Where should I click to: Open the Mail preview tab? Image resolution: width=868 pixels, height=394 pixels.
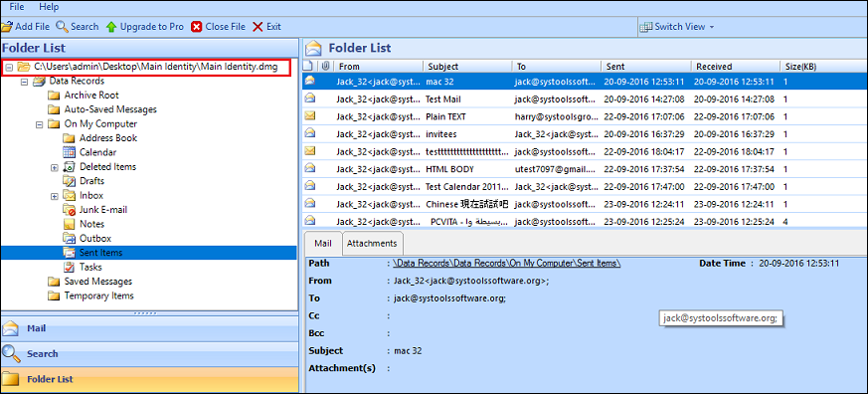point(323,244)
